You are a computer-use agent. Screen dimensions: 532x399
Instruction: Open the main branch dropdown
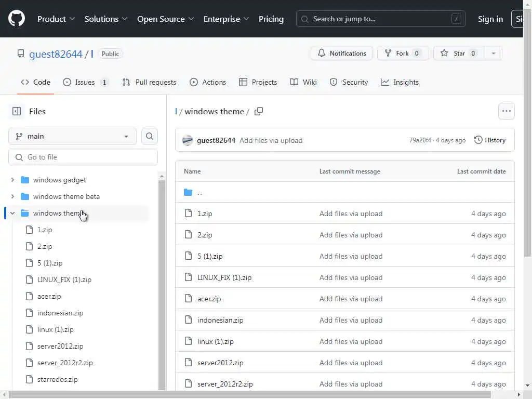pos(72,136)
